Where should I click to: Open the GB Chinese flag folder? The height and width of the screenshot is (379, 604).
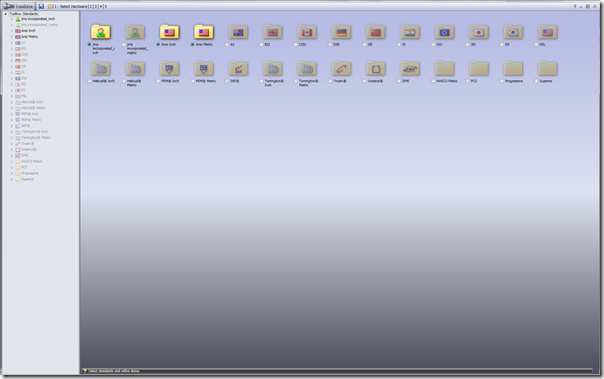(376, 32)
